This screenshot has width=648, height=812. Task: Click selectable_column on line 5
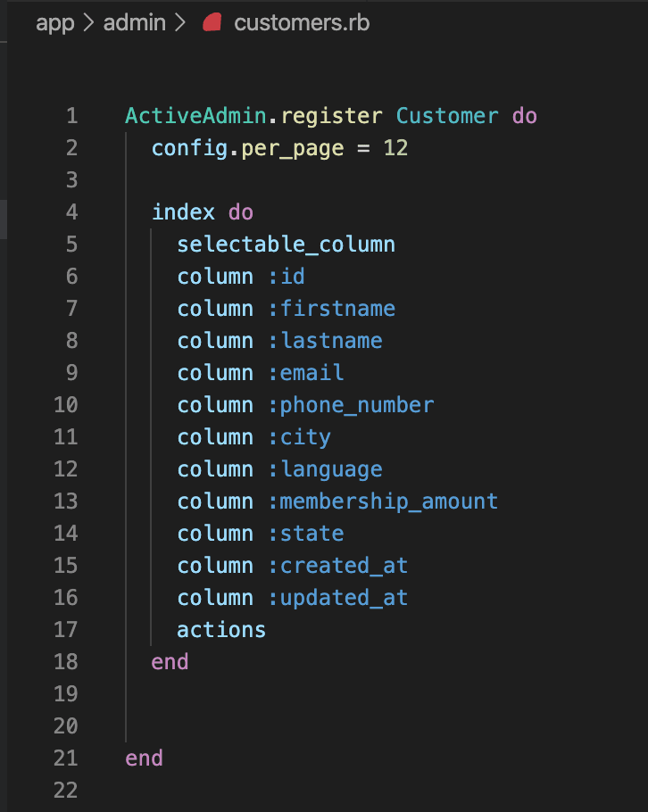[x=286, y=244]
